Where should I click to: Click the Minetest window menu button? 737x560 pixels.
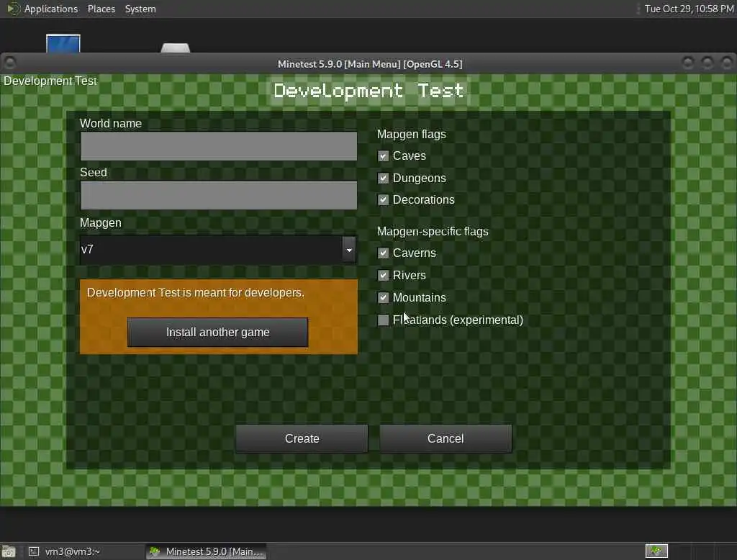point(10,63)
